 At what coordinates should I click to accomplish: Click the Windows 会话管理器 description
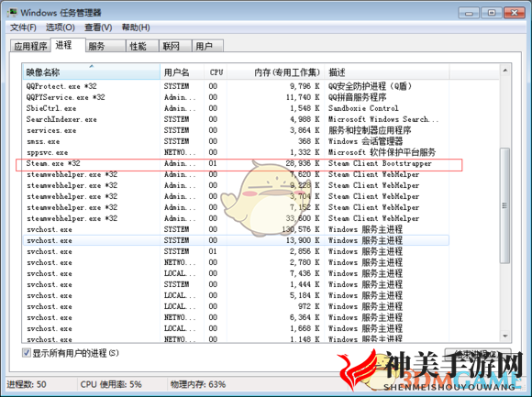pyautogui.click(x=365, y=141)
